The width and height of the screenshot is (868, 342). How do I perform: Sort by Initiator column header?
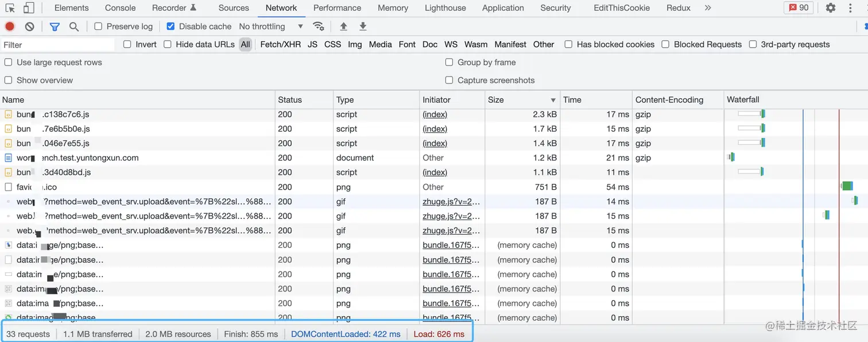click(x=452, y=100)
